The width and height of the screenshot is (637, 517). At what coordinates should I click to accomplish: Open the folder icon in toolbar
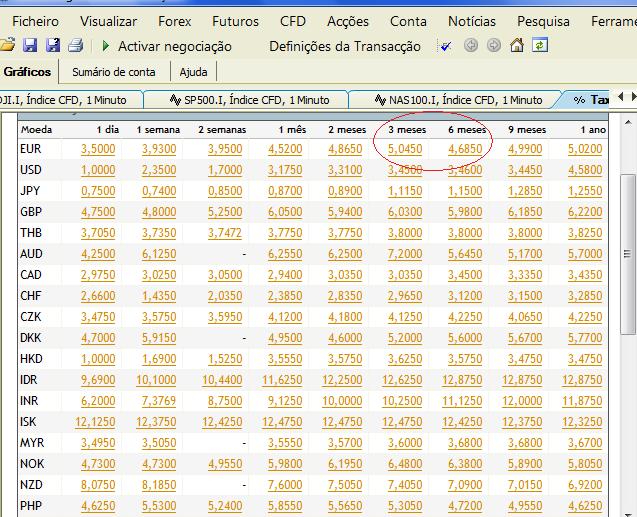pyautogui.click(x=7, y=45)
